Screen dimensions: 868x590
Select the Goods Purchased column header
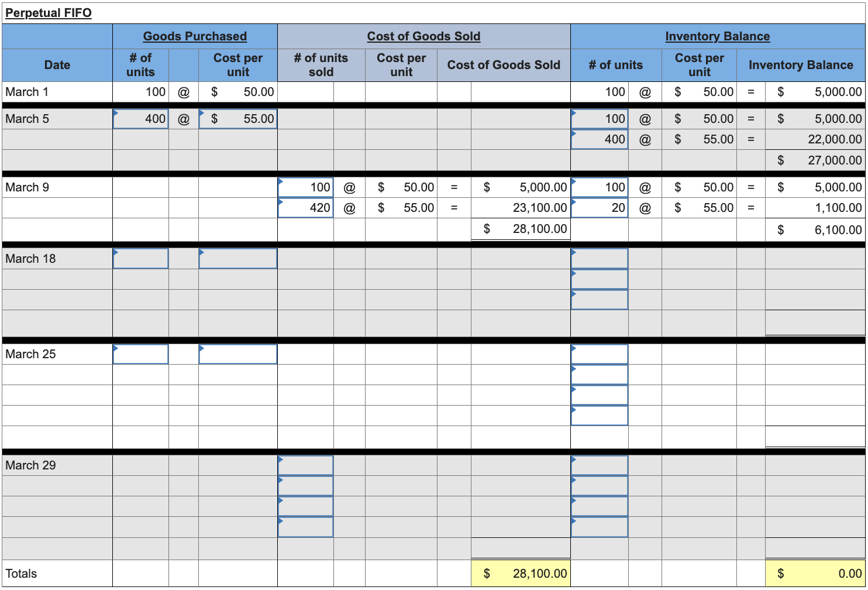(195, 36)
